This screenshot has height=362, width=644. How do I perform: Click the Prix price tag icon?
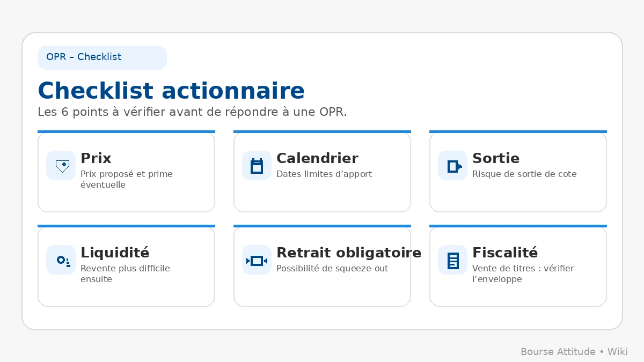pyautogui.click(x=61, y=166)
